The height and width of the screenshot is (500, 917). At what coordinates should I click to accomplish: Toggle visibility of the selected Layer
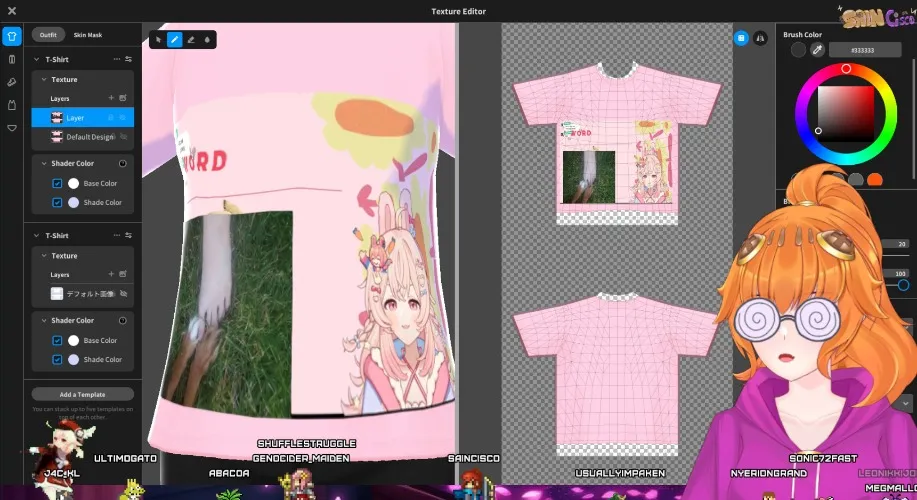pos(123,118)
